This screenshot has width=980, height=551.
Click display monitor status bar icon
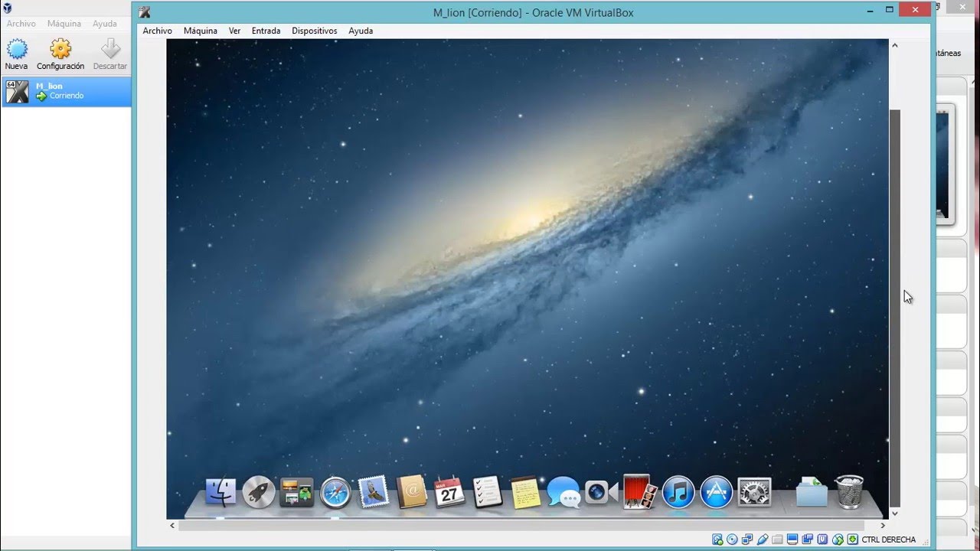(792, 539)
